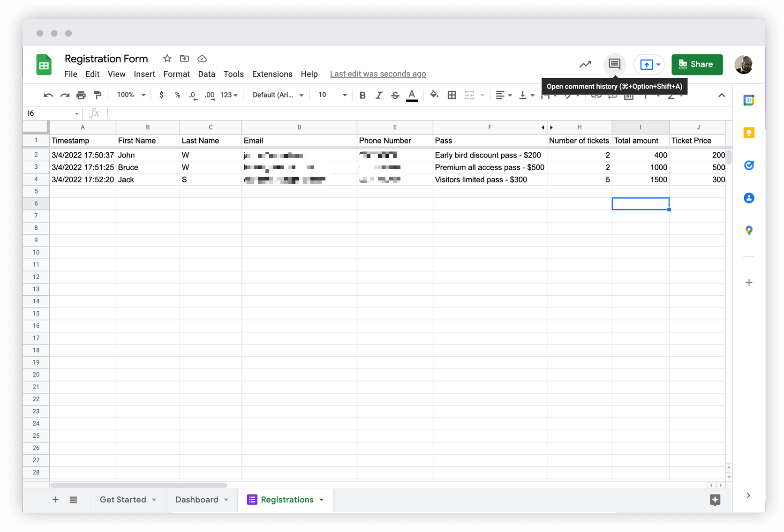Select the Paint format tool
Screen dimensions: 784x532
coord(98,95)
